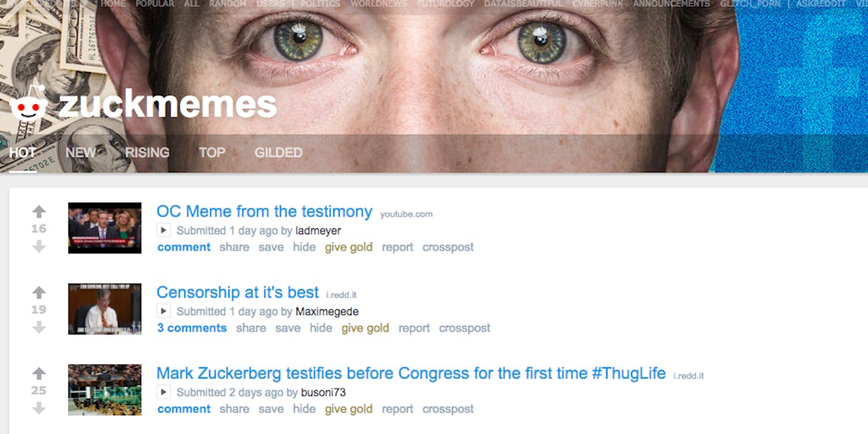The height and width of the screenshot is (434, 868).
Task: Switch to the NEW tab
Action: (81, 153)
